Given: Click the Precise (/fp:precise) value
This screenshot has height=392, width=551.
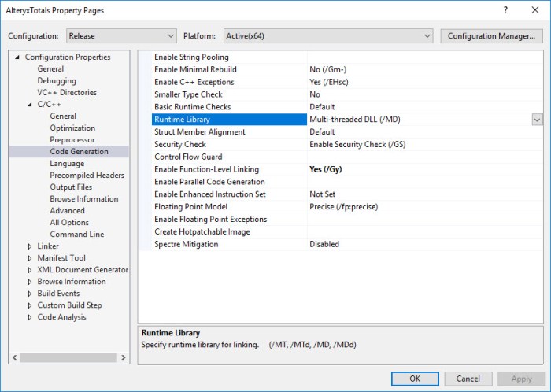Looking at the screenshot, I should tap(344, 206).
